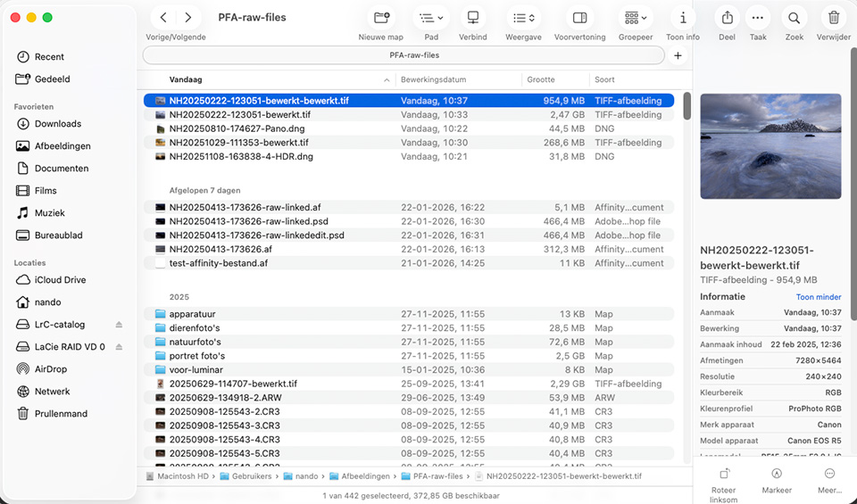Screen dimensions: 857x504
Task: Eject the LaCie RAID VD 0 drive
Action: (x=120, y=347)
